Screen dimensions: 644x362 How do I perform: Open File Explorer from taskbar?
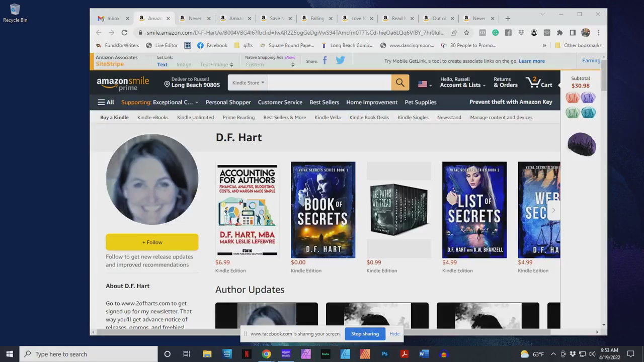pos(207,354)
